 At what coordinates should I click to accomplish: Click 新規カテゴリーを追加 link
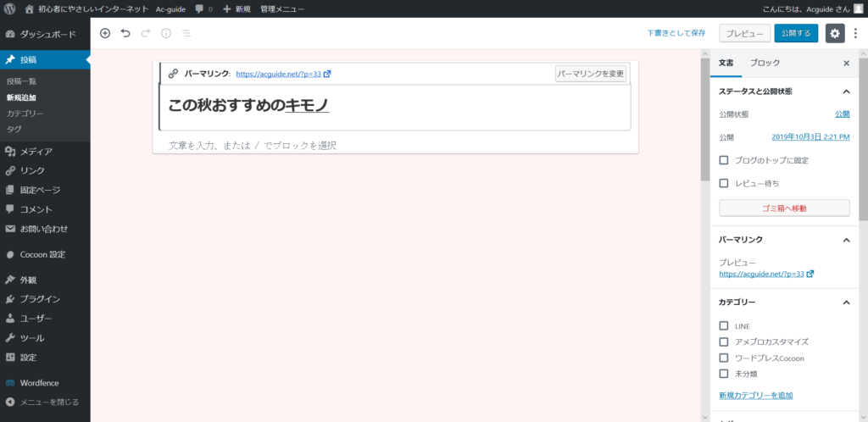[x=755, y=396]
